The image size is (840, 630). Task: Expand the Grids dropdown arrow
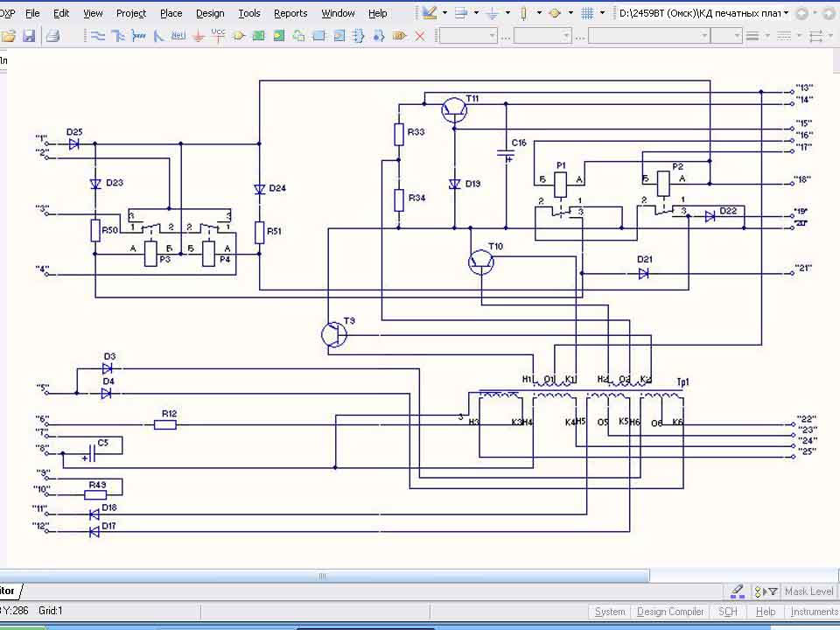coord(602,13)
